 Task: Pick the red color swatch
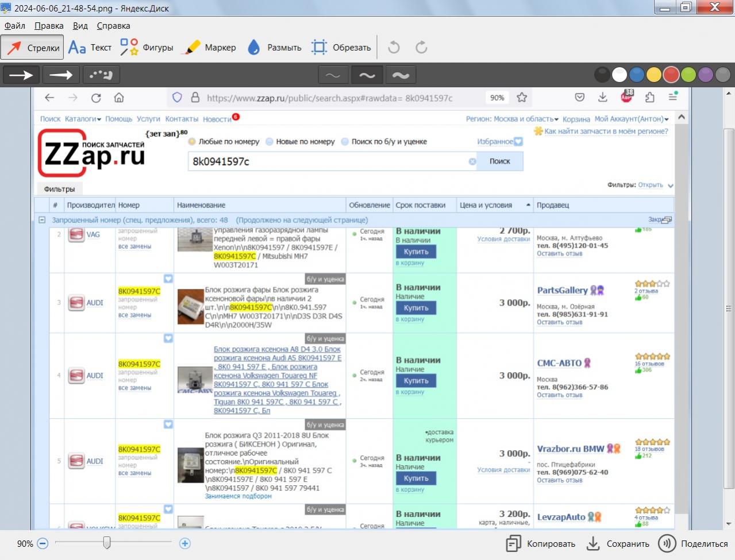point(671,75)
